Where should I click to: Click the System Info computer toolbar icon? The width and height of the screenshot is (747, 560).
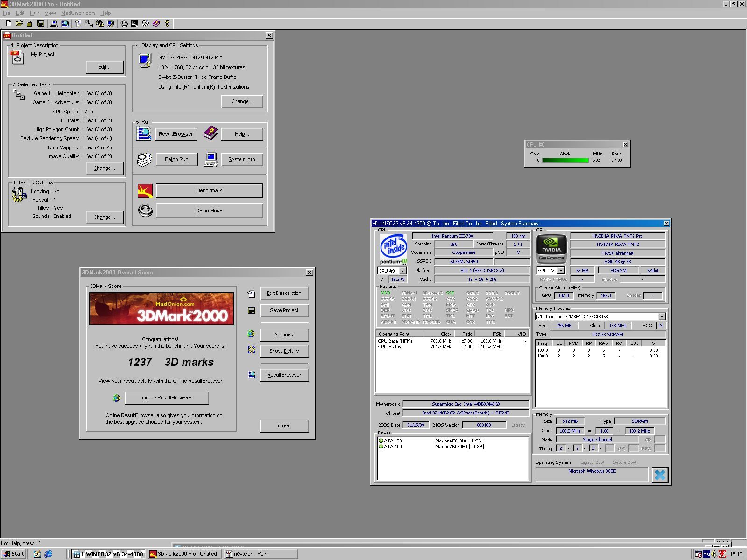pyautogui.click(x=54, y=23)
